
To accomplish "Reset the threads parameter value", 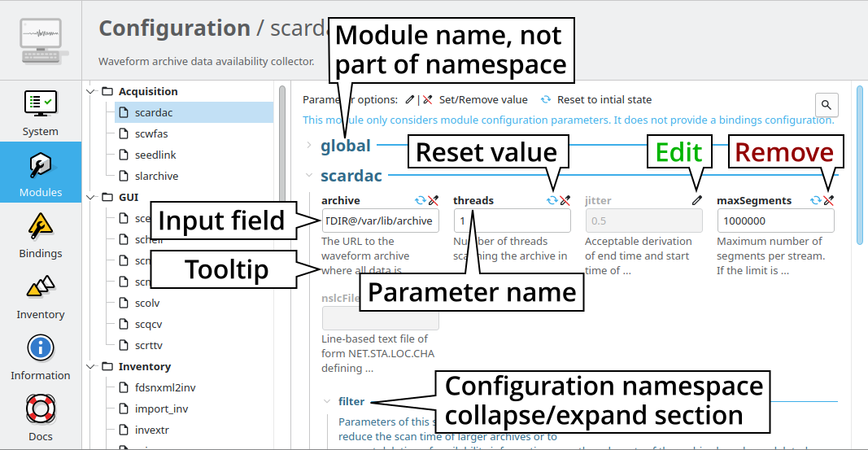I will coord(552,200).
